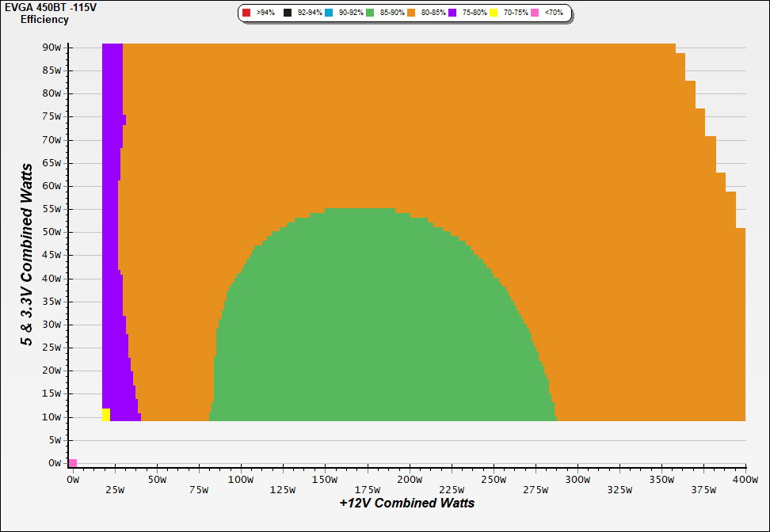Viewport: 770px width, 532px height.
Task: Click the red >94% legend swatch
Action: [x=246, y=13]
